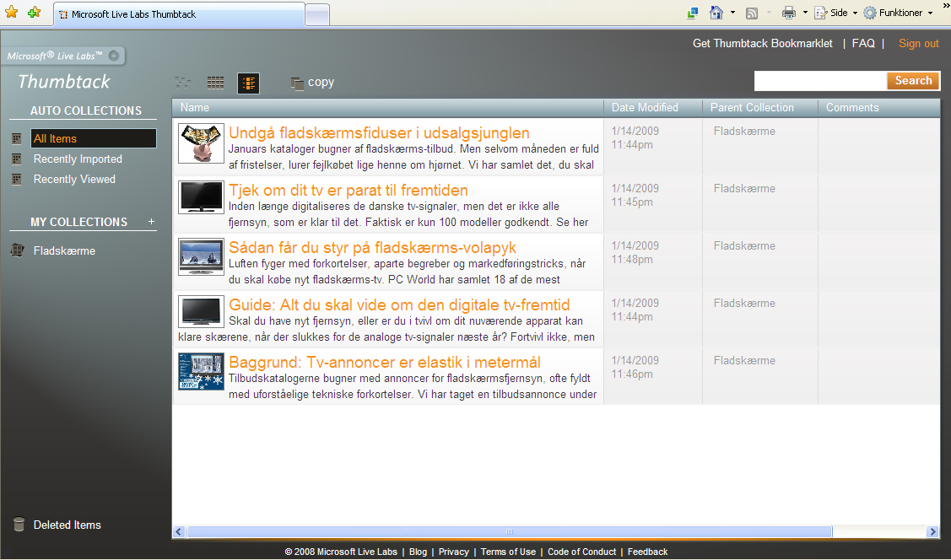
Task: Click Add to Favorites star icon
Action: coord(34,12)
